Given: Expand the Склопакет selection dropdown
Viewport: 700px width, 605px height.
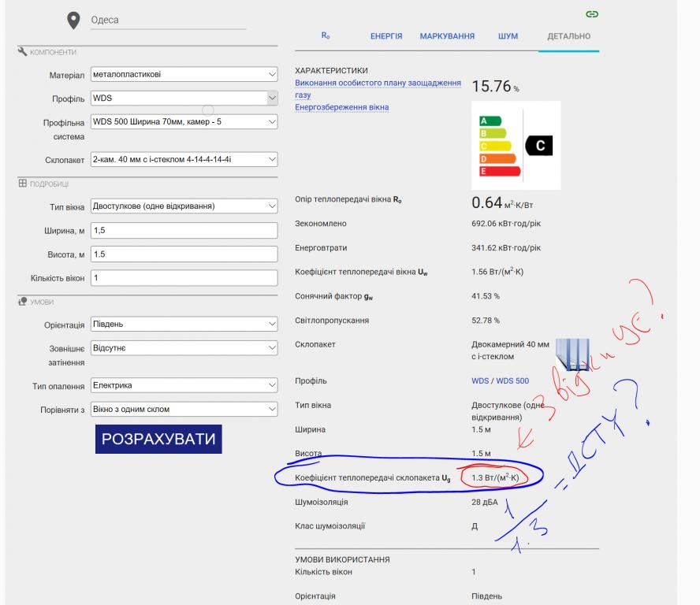Looking at the screenshot, I should pos(184,159).
